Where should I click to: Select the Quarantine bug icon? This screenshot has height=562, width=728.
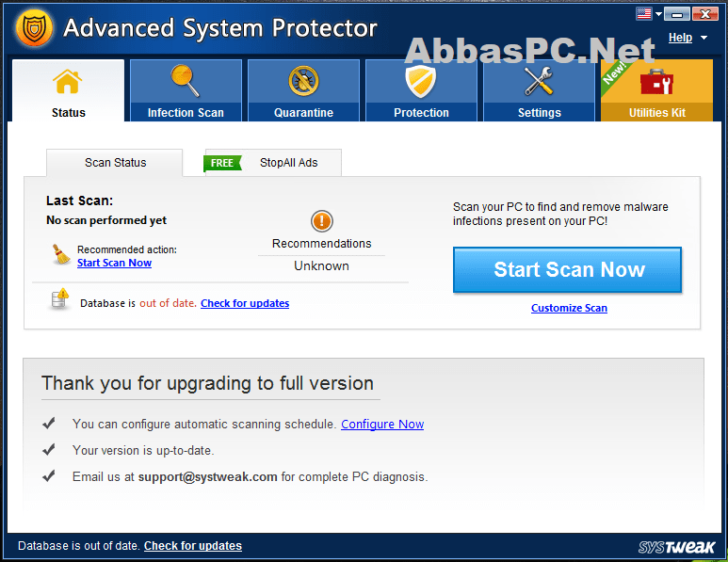(x=303, y=81)
